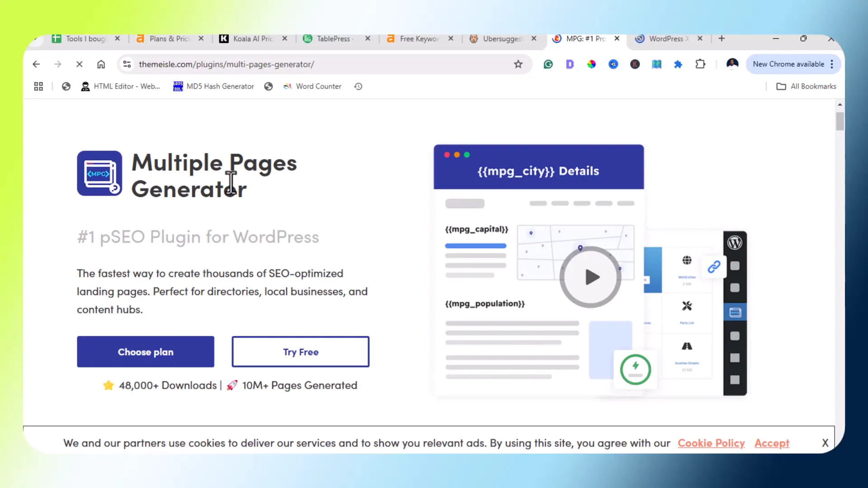Open the dark K extension icon
The width and height of the screenshot is (868, 488).
635,64
